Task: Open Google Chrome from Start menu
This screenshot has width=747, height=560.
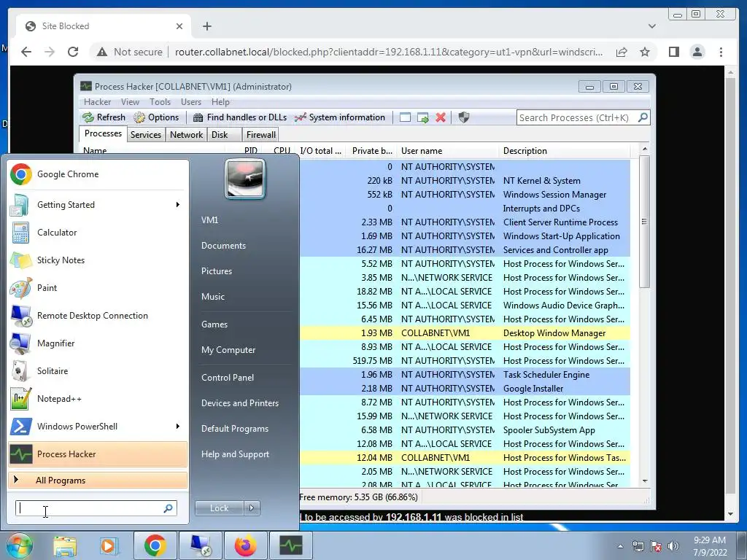Action: click(97, 174)
